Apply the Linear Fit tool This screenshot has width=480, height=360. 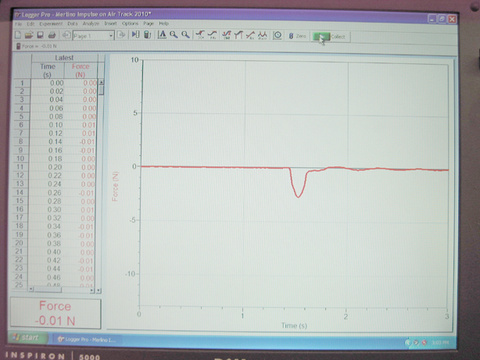(250, 35)
